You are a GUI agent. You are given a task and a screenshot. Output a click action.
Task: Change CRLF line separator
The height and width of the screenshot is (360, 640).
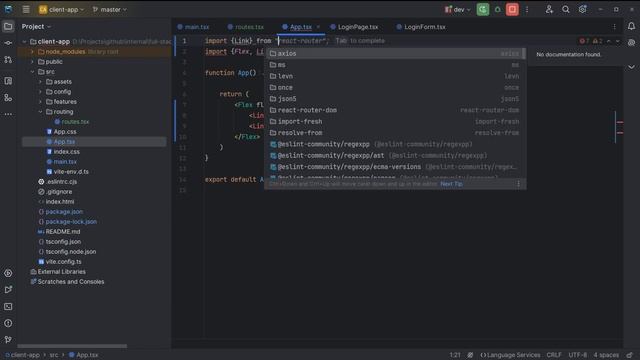554,355
